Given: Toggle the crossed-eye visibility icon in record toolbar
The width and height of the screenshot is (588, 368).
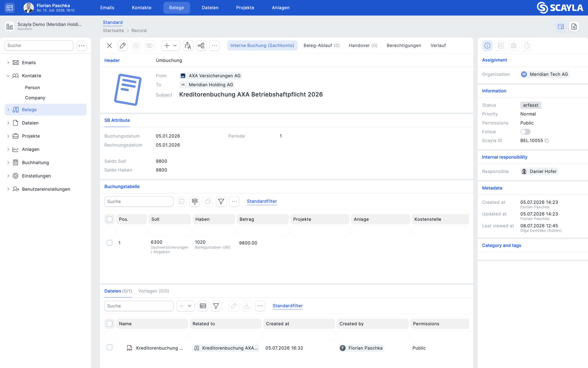Looking at the screenshot, I should (x=149, y=46).
